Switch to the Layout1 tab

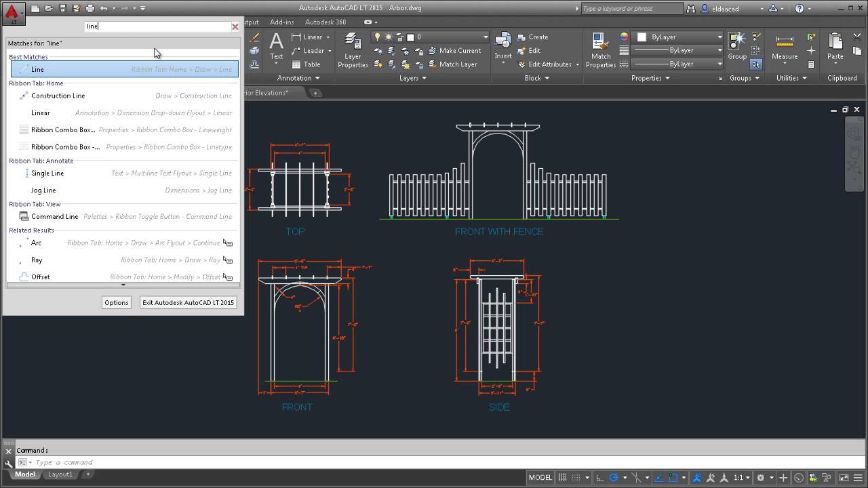pos(60,474)
